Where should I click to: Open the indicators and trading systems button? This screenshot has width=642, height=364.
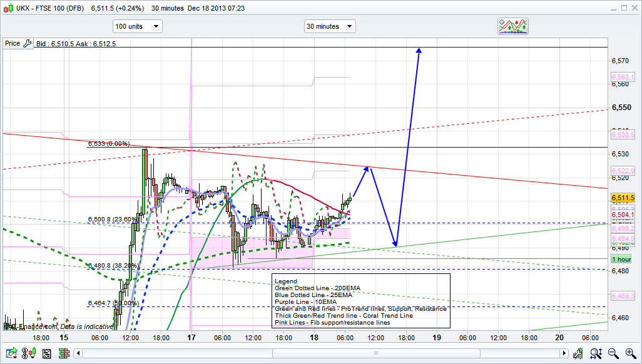pos(513,26)
